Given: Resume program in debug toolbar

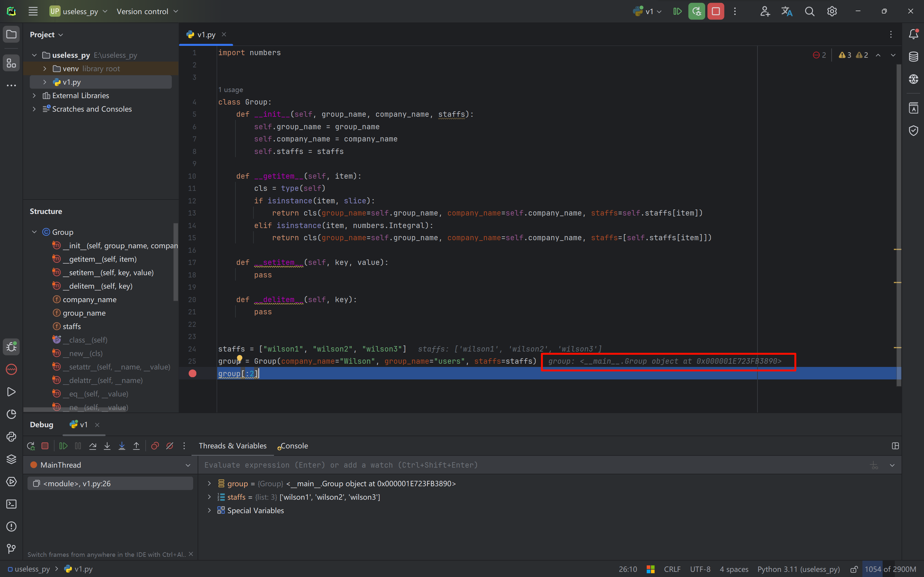Looking at the screenshot, I should (x=63, y=446).
